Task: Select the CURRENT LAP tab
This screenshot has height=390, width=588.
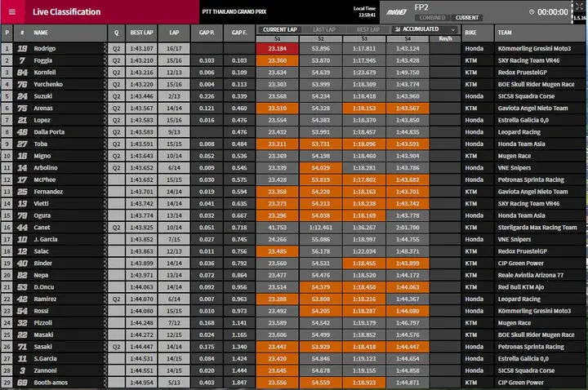Action: pyautogui.click(x=280, y=29)
